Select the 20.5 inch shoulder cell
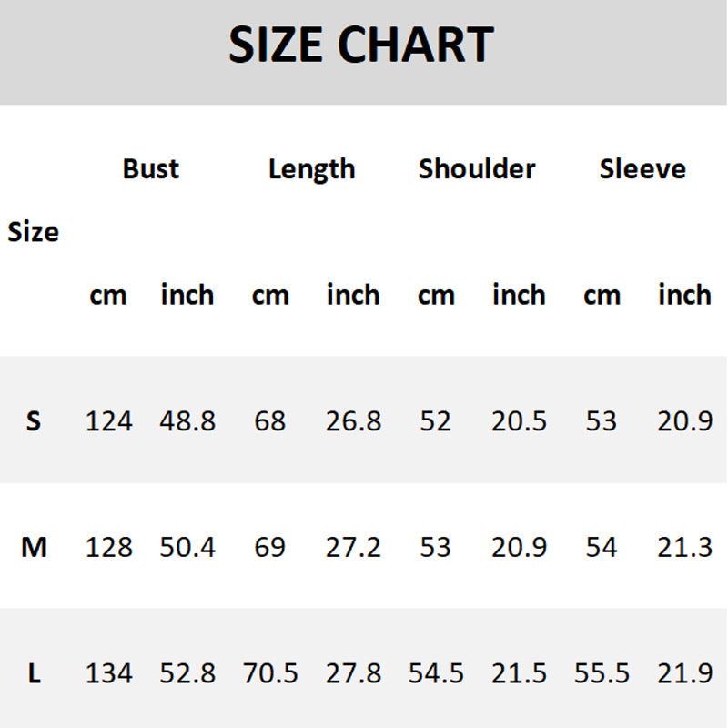The height and width of the screenshot is (728, 728). (519, 421)
